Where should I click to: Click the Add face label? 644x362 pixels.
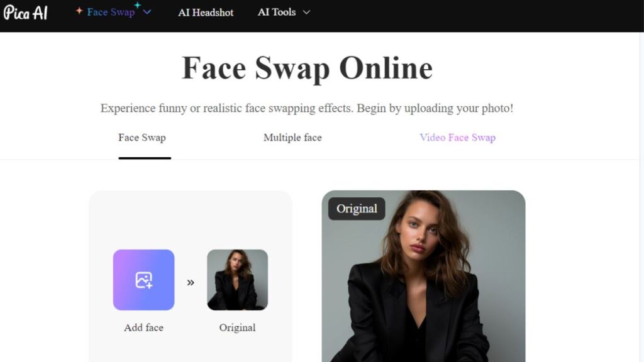(144, 327)
